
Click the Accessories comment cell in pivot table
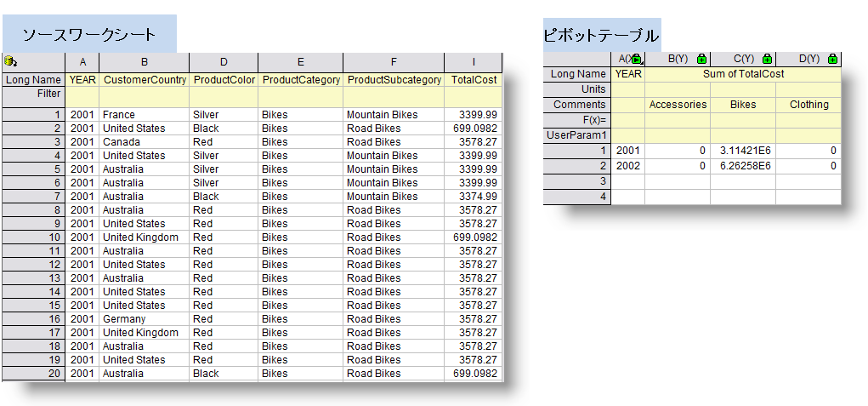[678, 104]
